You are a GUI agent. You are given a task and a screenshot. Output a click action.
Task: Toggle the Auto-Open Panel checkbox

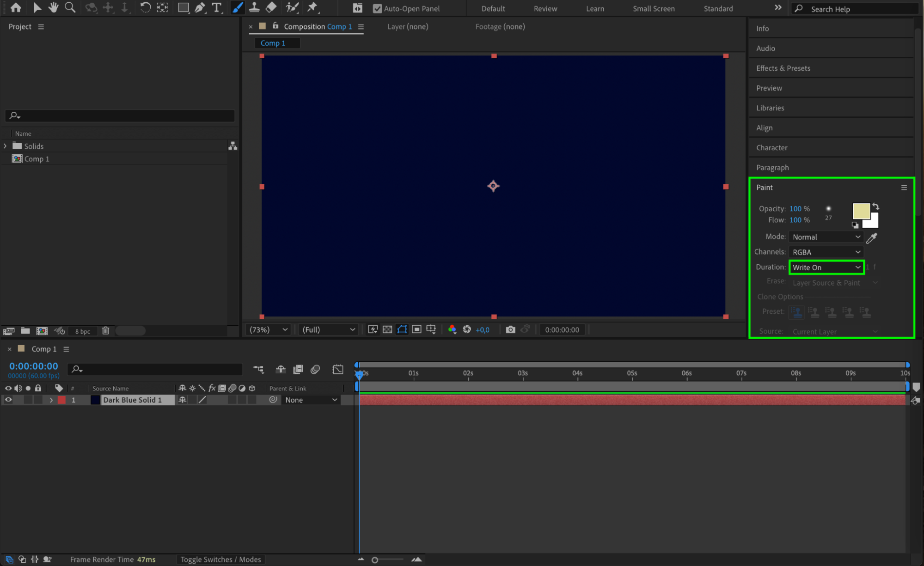pyautogui.click(x=377, y=9)
